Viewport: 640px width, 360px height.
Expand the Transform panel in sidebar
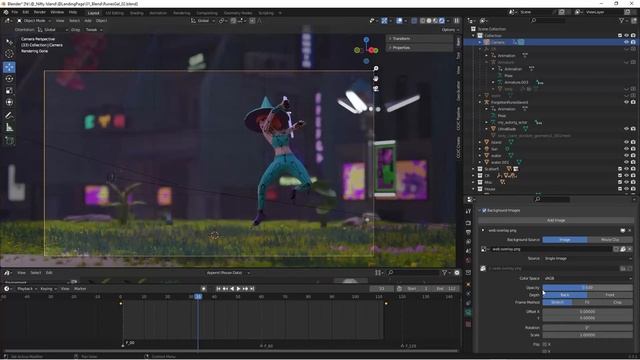[x=419, y=38]
